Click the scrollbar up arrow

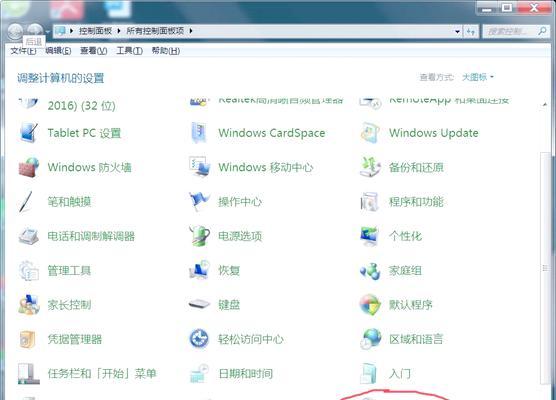tap(545, 104)
